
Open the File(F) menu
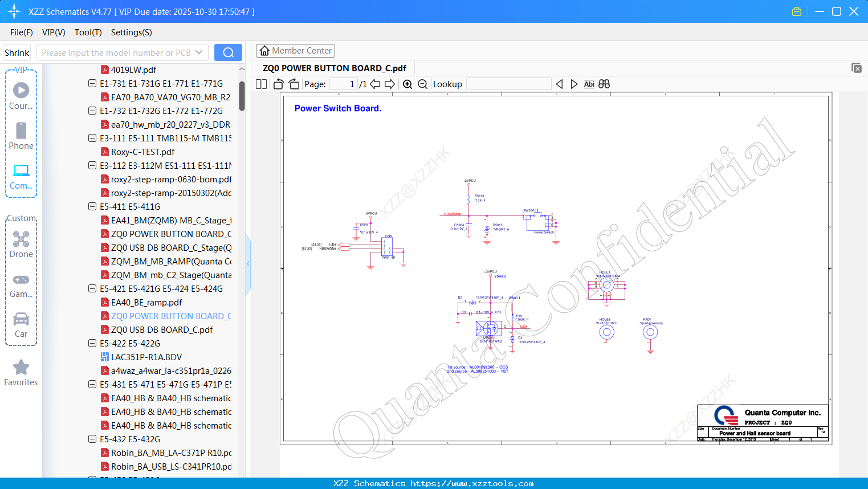pyautogui.click(x=22, y=32)
